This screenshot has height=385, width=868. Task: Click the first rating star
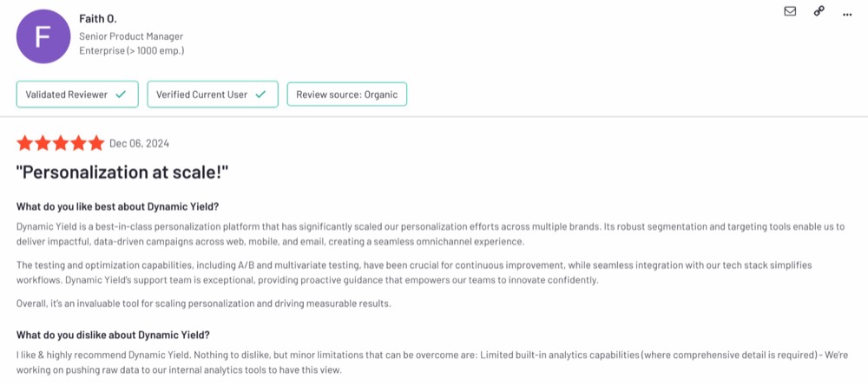(x=24, y=143)
